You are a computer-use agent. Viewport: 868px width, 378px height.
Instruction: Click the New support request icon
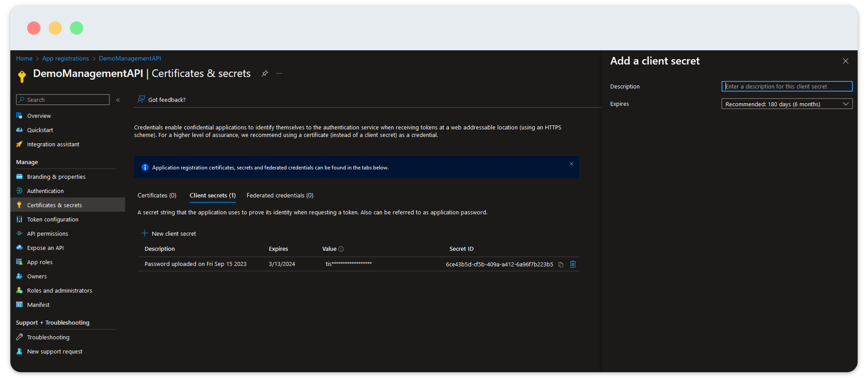point(19,351)
